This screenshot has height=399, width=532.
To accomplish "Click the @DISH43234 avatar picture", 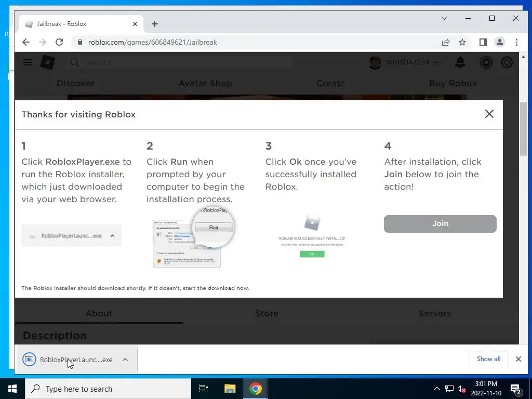I will 375,62.
